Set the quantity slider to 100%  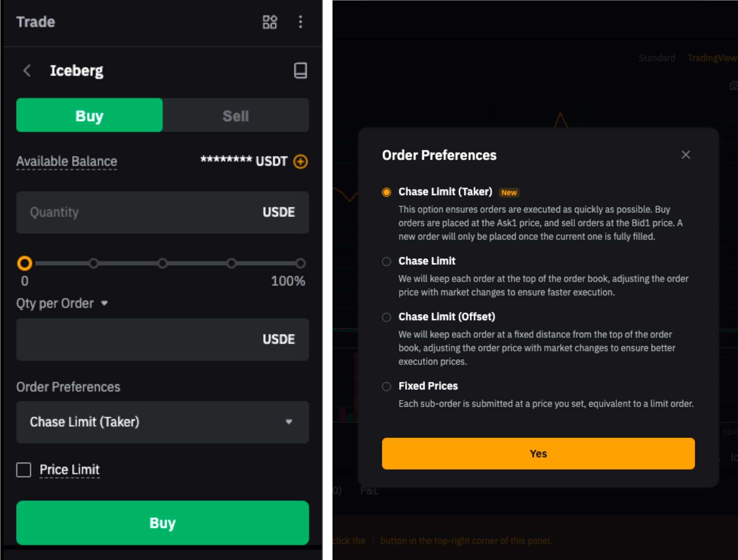tap(300, 263)
